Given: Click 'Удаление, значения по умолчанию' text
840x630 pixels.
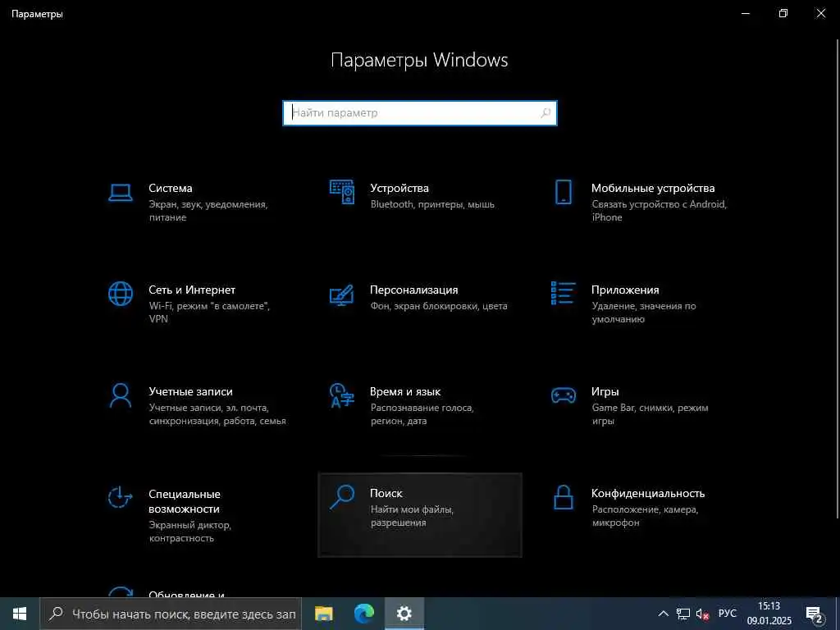Looking at the screenshot, I should 644,313.
